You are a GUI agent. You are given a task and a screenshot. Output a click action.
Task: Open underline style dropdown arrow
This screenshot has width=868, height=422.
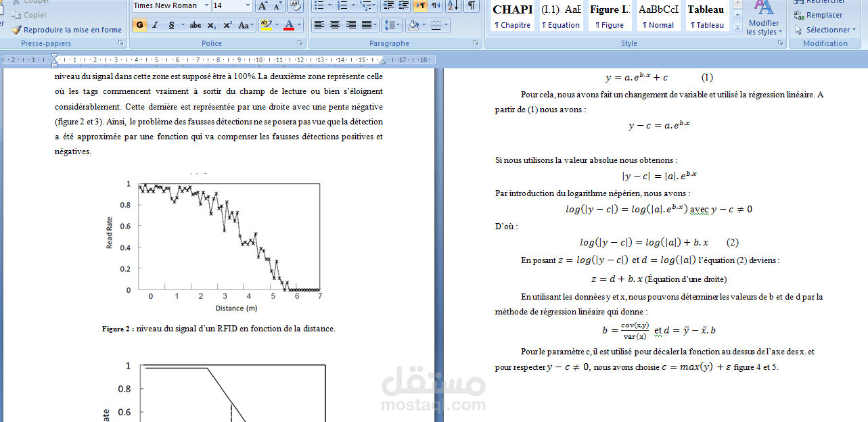[183, 25]
